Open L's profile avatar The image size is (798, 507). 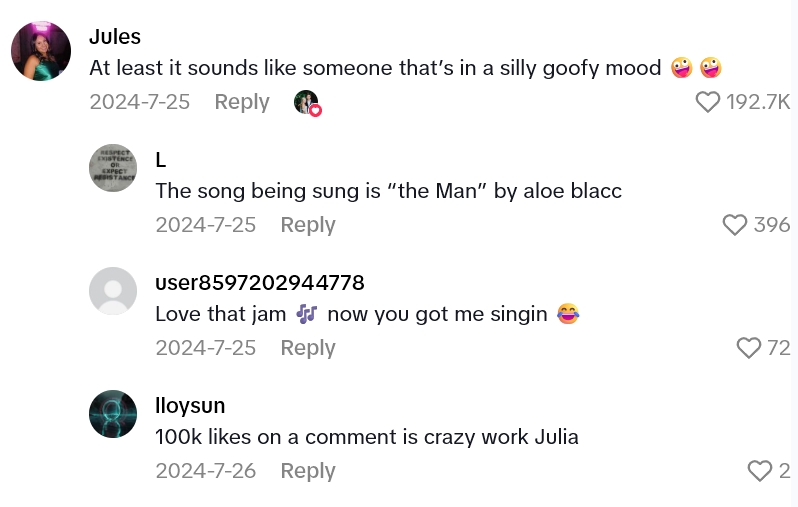pyautogui.click(x=113, y=168)
